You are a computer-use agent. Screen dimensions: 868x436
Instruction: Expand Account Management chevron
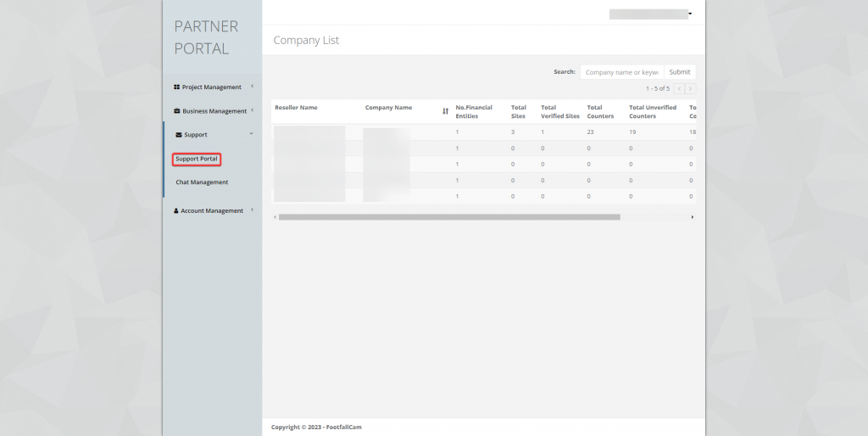point(252,210)
